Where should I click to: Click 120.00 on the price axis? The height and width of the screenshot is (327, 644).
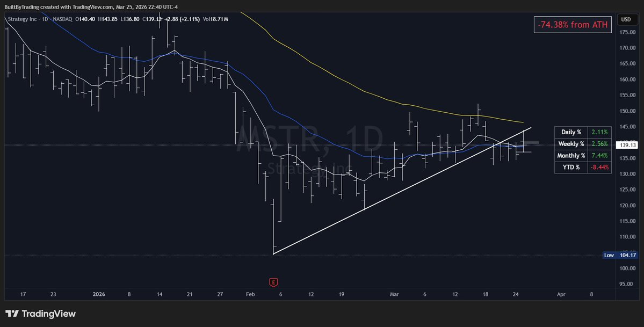[626, 206]
